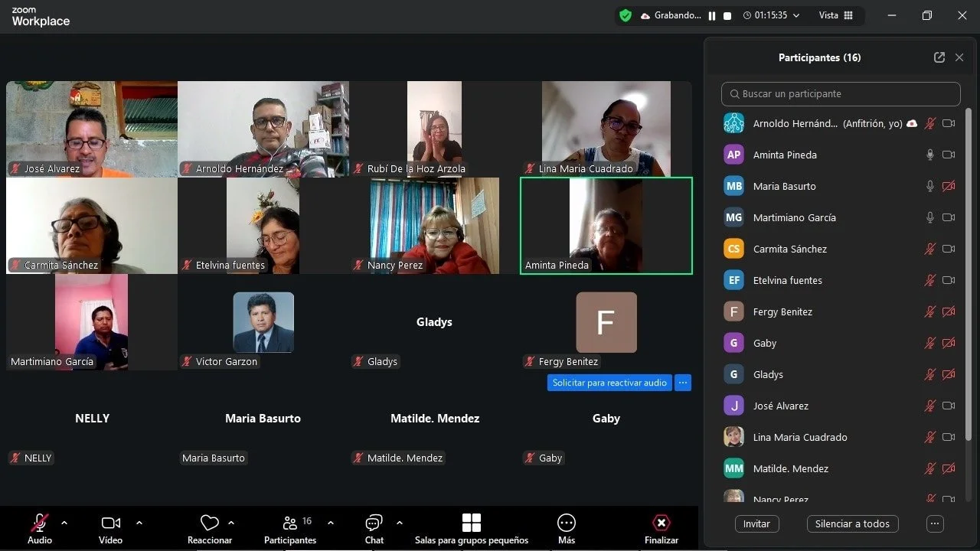980x551 pixels.
Task: Select Nancy Perez video tile
Action: (435, 226)
